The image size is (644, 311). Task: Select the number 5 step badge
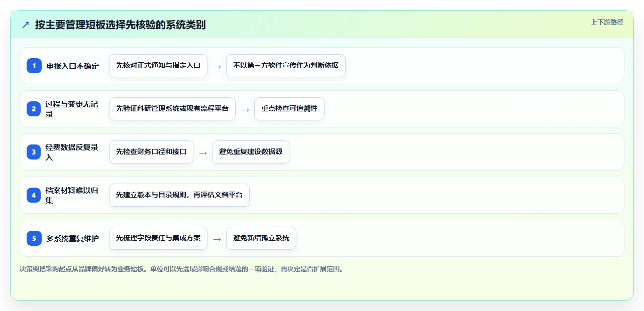click(x=34, y=238)
